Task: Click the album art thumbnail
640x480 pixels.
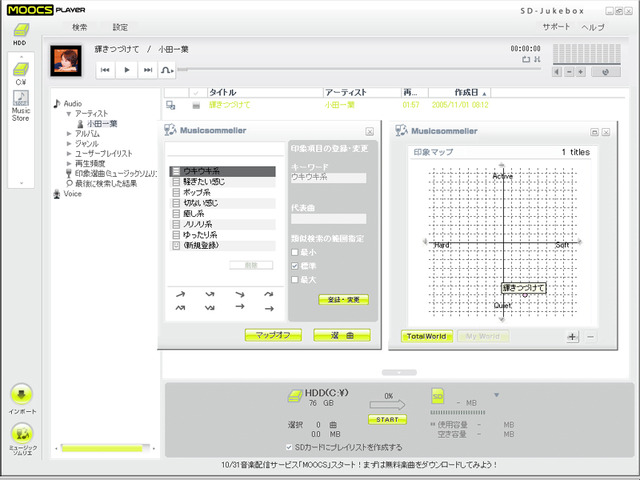Action: tap(66, 61)
